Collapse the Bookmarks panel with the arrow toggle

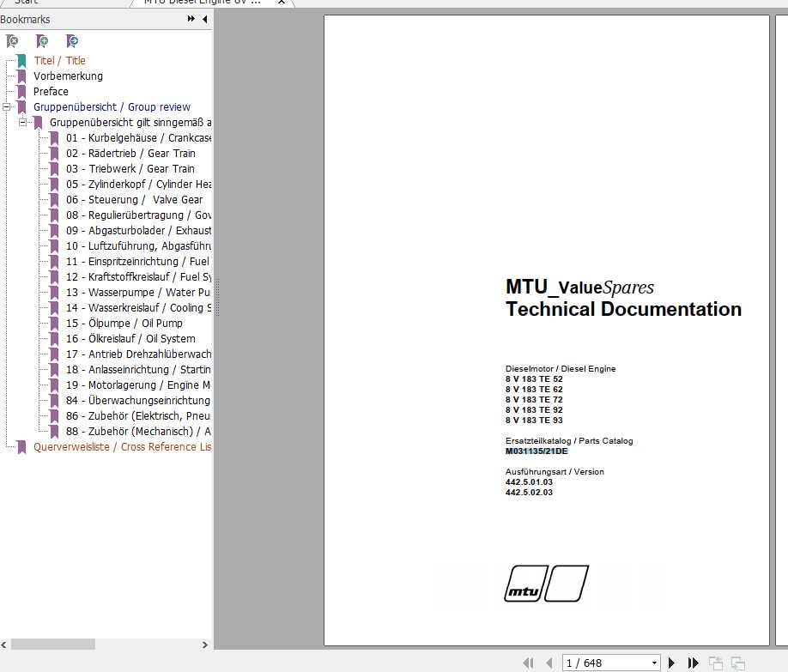point(203,19)
